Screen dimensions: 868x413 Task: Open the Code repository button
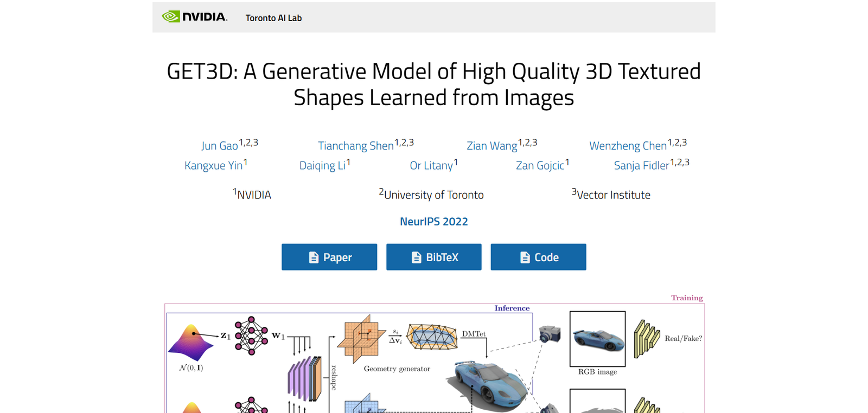[x=538, y=257]
